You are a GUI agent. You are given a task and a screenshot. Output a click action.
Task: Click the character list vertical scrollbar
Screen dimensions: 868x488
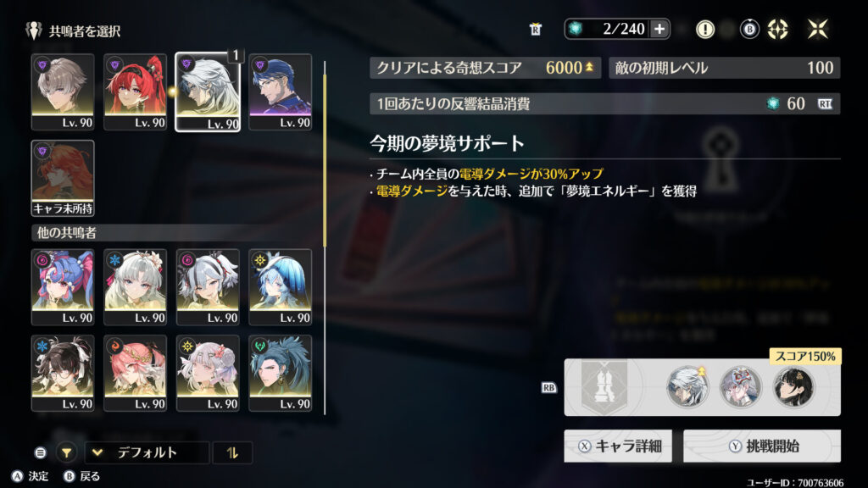pyautogui.click(x=325, y=238)
